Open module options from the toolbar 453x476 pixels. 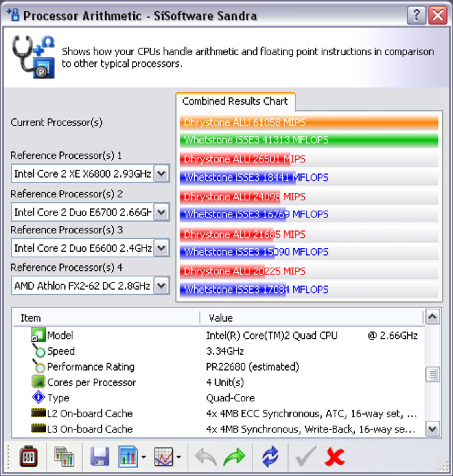[28, 456]
